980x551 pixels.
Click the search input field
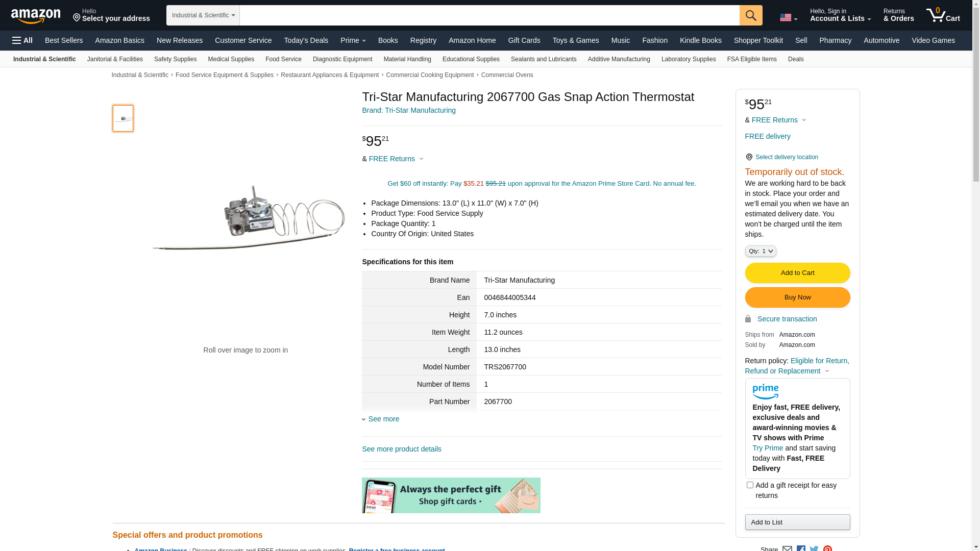tap(489, 15)
